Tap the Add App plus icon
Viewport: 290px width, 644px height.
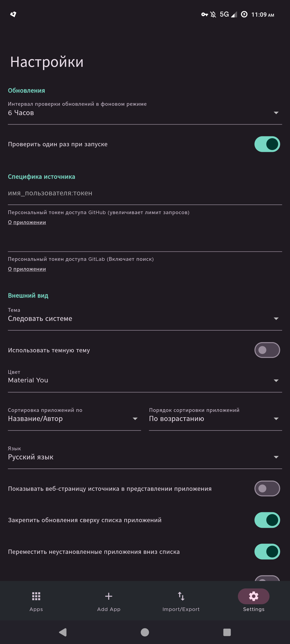[108, 596]
